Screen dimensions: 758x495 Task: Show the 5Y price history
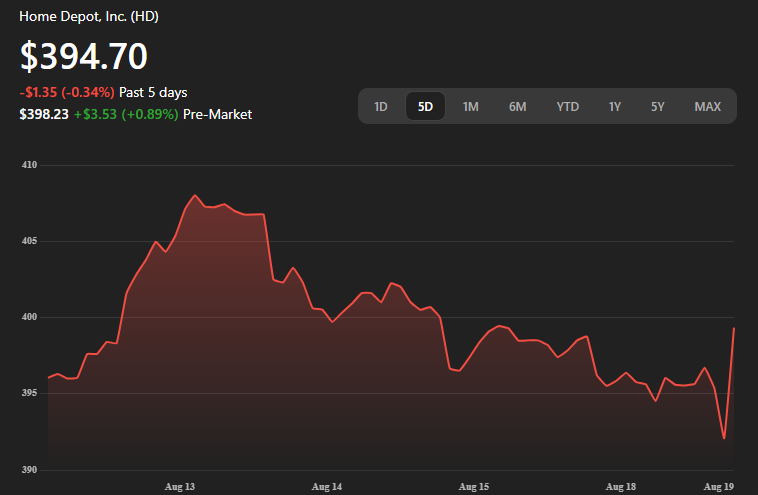point(657,106)
